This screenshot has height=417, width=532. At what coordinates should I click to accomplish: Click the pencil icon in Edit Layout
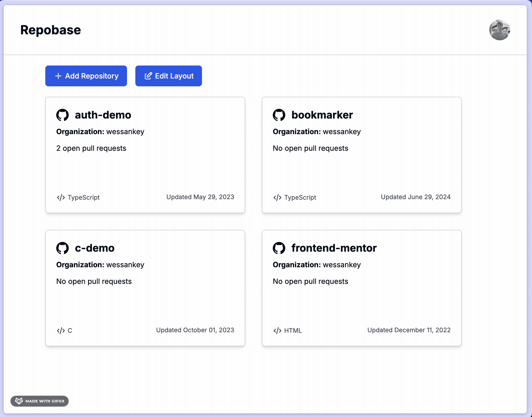(x=148, y=76)
